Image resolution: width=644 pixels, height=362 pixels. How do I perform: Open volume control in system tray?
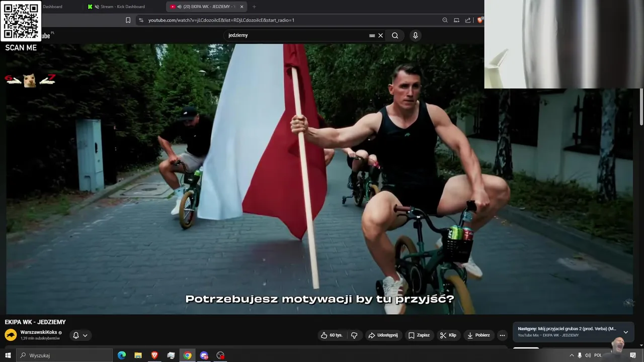coord(588,355)
